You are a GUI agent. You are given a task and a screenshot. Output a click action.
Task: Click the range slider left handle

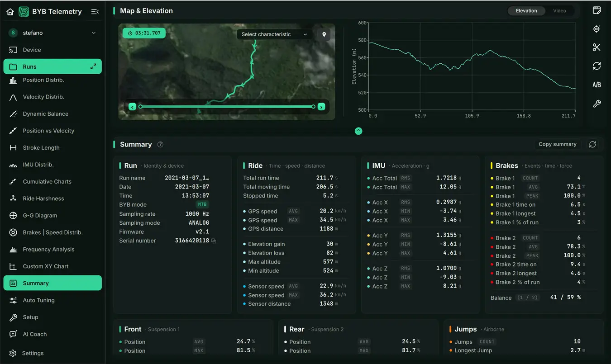(140, 107)
